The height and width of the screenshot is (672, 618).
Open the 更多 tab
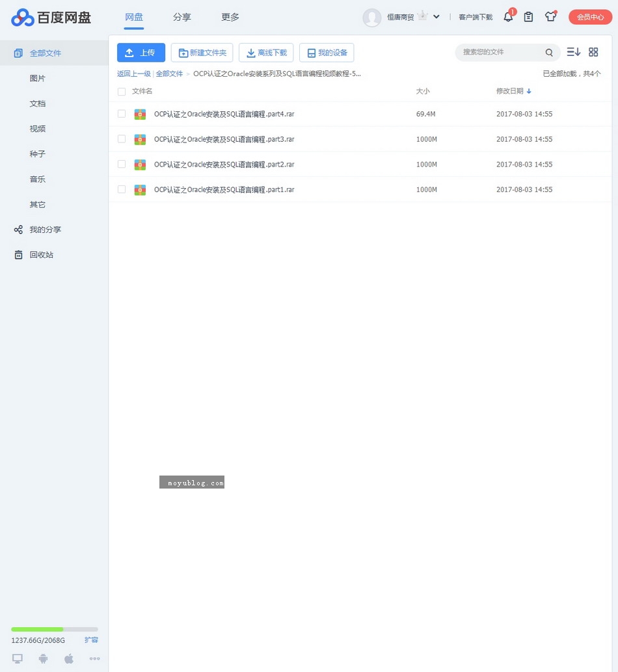[x=230, y=17]
